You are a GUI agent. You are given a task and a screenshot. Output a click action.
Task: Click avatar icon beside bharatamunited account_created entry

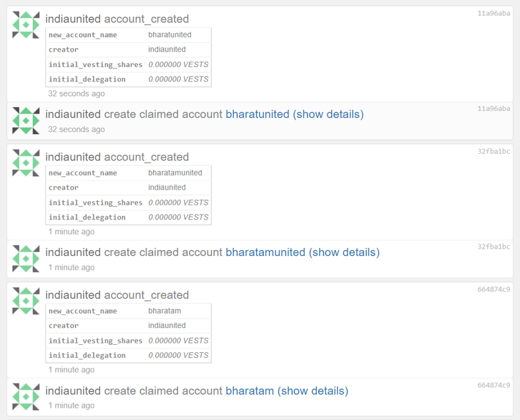coord(26,163)
